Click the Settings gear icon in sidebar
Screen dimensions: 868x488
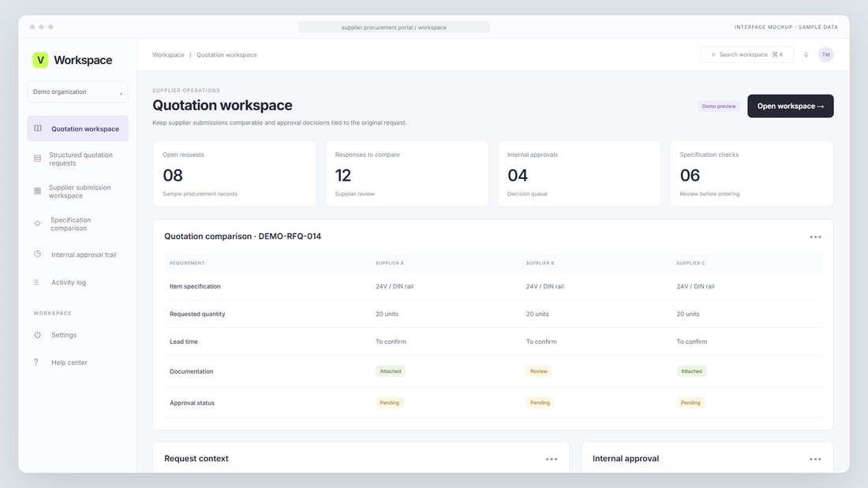[x=38, y=335]
